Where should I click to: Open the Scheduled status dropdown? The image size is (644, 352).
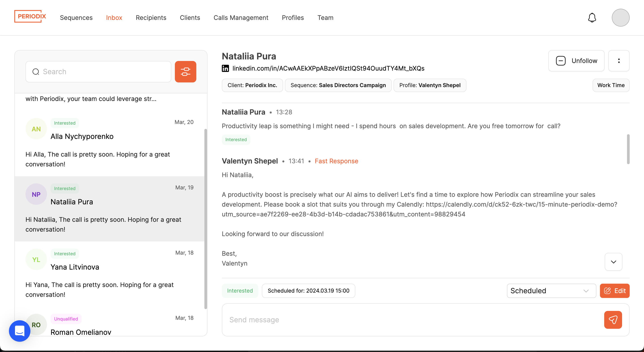(551, 291)
